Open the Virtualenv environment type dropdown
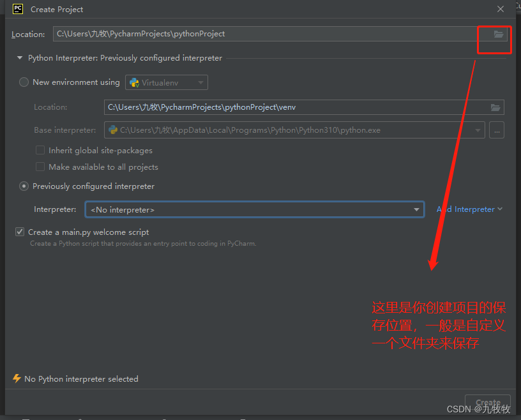 coord(167,82)
